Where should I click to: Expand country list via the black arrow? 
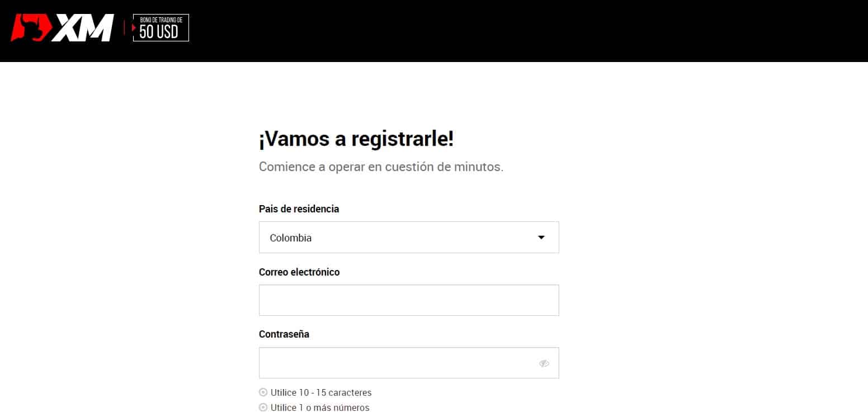pos(541,238)
